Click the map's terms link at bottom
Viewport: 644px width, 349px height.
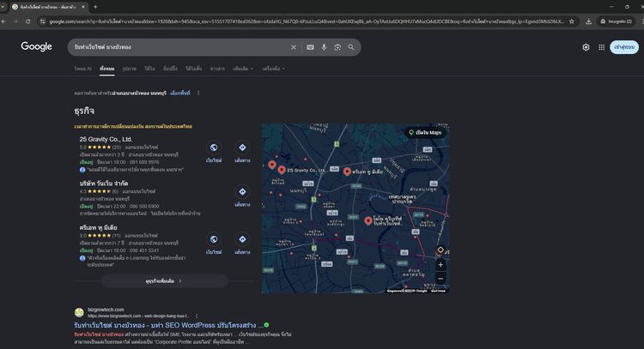pos(438,291)
